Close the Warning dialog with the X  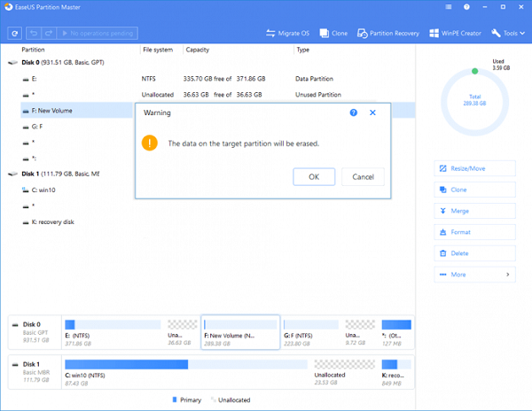[x=372, y=113]
